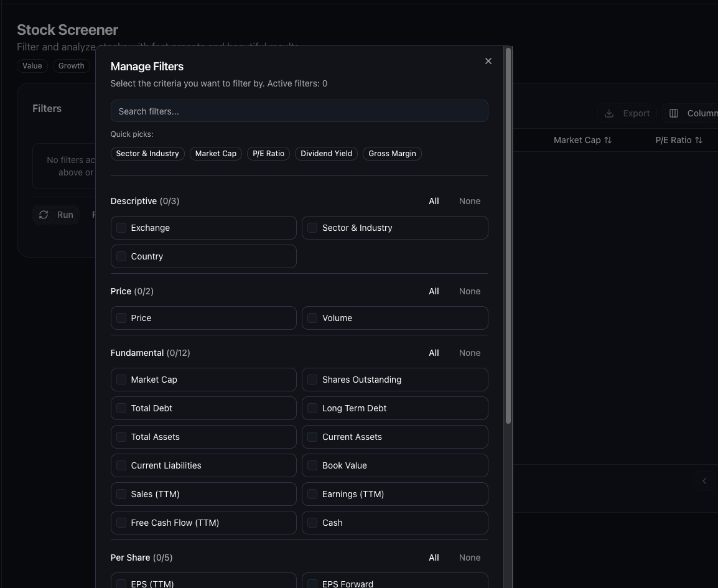The width and height of the screenshot is (718, 588).
Task: Select all Fundamental filters via All
Action: (434, 353)
